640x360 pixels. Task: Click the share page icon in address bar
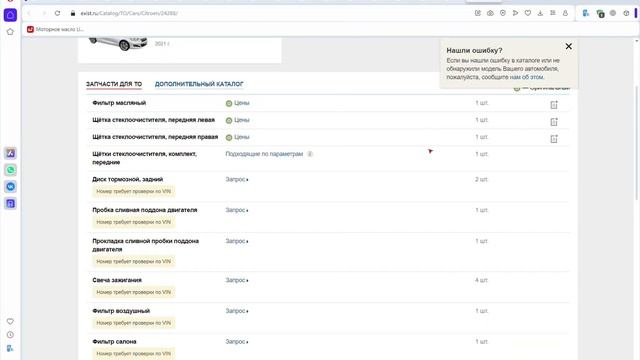pyautogui.click(x=478, y=13)
